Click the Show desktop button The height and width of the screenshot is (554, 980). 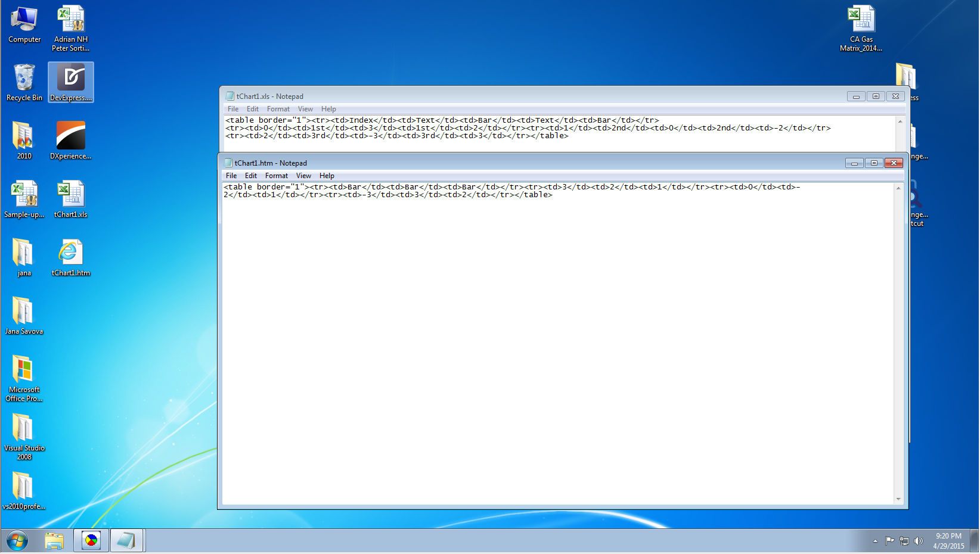pos(975,541)
